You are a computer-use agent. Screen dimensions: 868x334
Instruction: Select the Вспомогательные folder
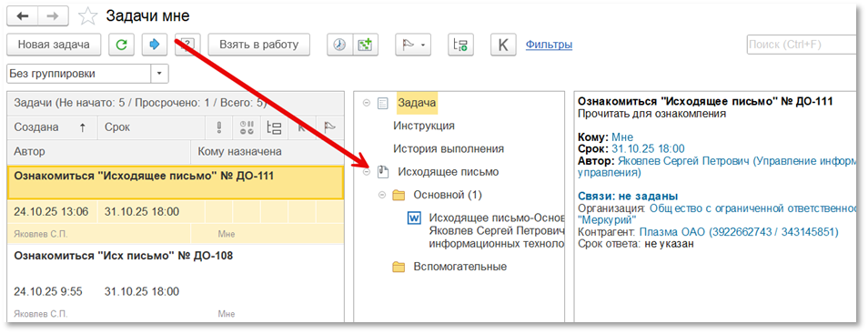point(460,267)
